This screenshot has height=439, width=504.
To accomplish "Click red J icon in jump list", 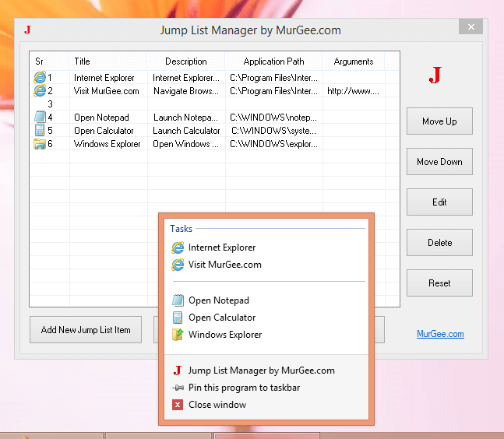I will [178, 371].
